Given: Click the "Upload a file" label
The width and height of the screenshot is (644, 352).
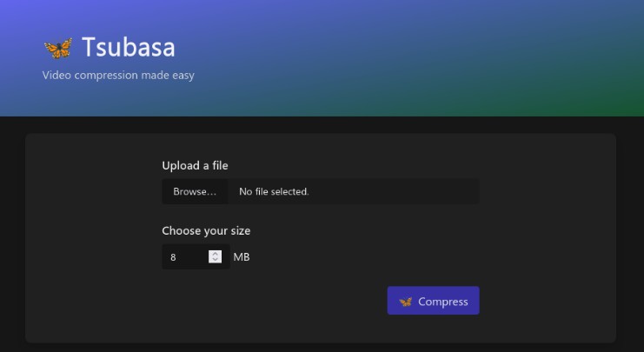Looking at the screenshot, I should pyautogui.click(x=195, y=165).
